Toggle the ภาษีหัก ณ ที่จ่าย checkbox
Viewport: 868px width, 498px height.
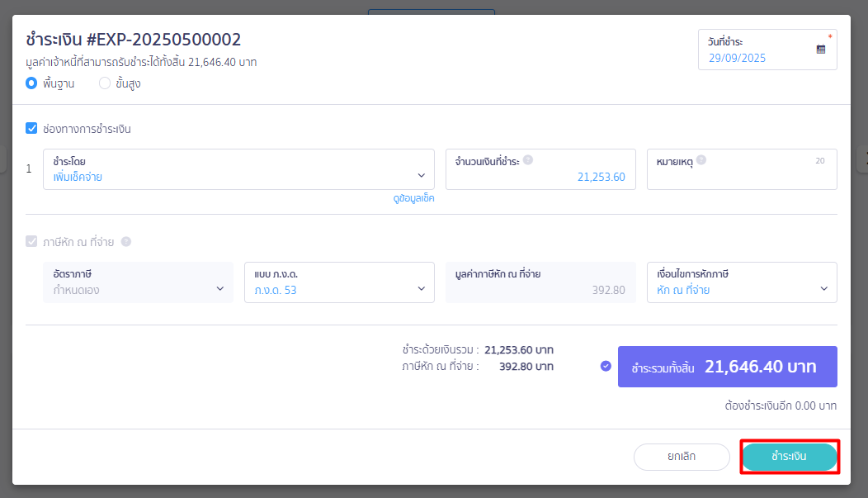pyautogui.click(x=31, y=242)
